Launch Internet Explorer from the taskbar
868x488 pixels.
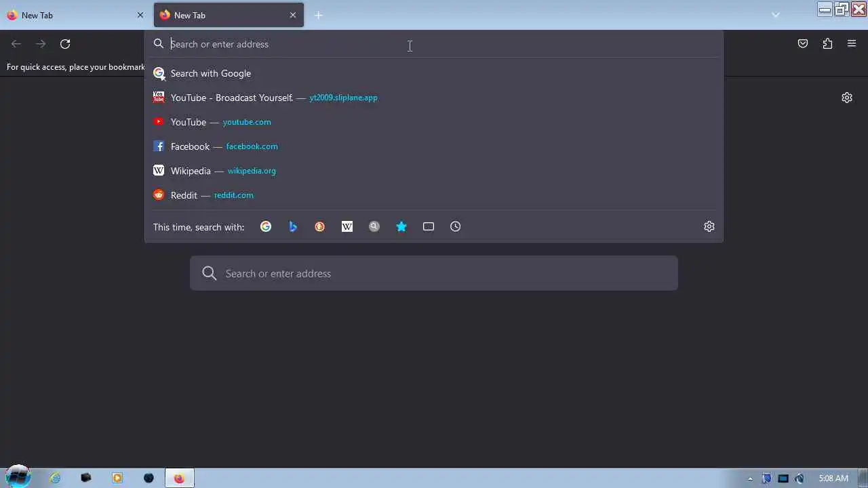[x=55, y=478]
